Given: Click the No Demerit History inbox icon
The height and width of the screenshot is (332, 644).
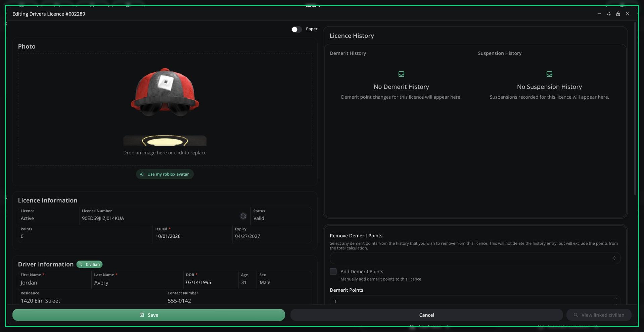Looking at the screenshot, I should click(x=401, y=74).
